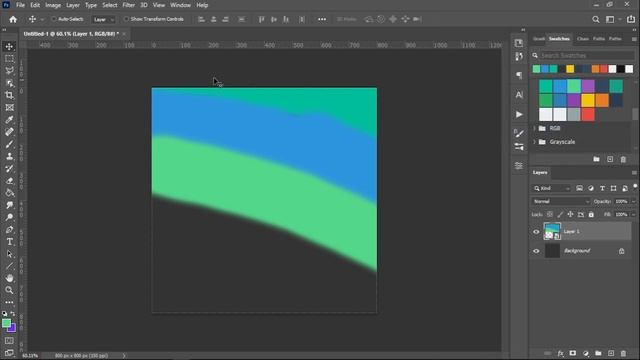The image size is (640, 360).
Task: Toggle Show Transform Controls checkbox
Action: 126,19
